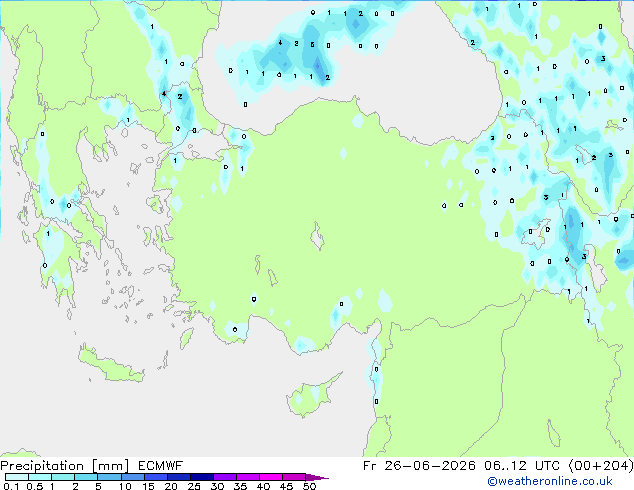The width and height of the screenshot is (634, 490).
Task: Click the '5' rainfall value over Black Sea
Action: tap(312, 44)
